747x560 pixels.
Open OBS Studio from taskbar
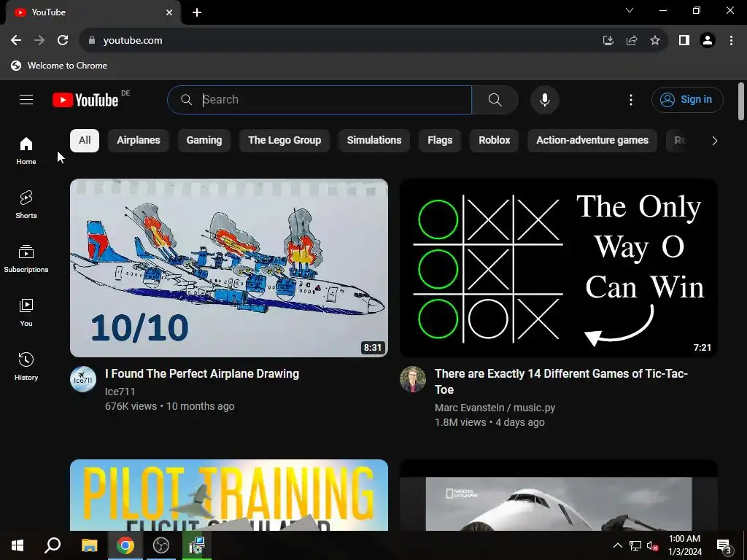pyautogui.click(x=161, y=545)
